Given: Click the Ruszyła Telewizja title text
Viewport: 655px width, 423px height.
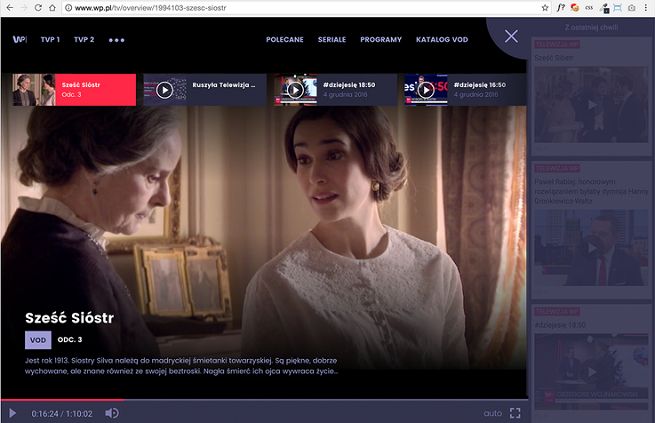Looking at the screenshot, I should [x=223, y=85].
